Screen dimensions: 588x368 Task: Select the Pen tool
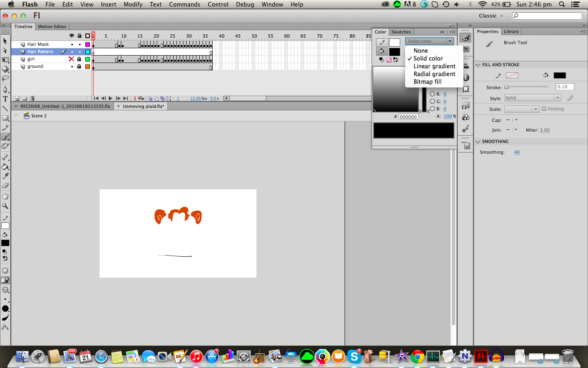5,89
